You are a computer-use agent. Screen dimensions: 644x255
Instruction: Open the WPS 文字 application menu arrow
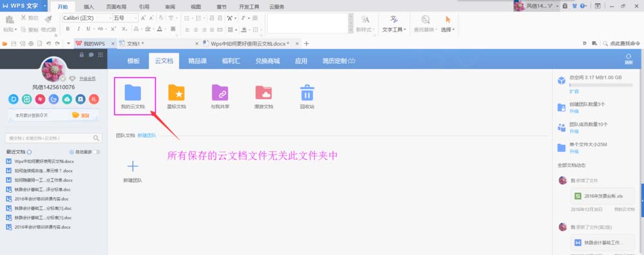(45, 6)
